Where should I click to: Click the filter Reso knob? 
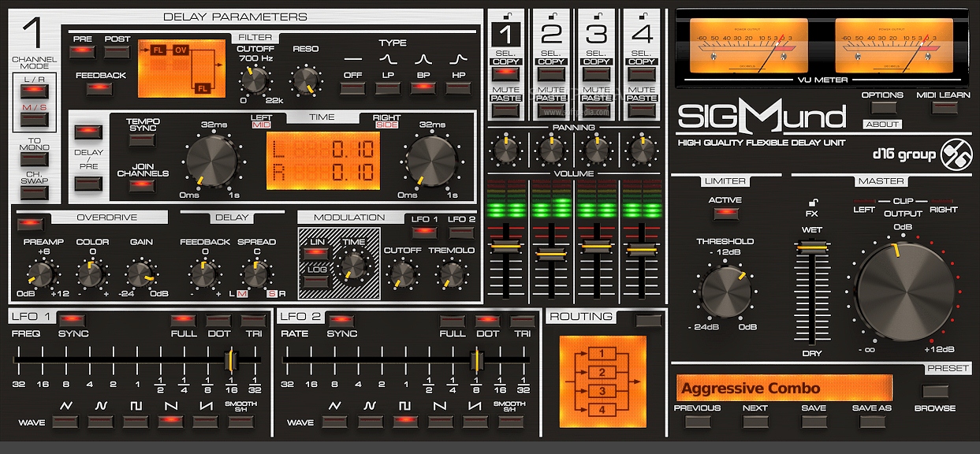tap(305, 80)
